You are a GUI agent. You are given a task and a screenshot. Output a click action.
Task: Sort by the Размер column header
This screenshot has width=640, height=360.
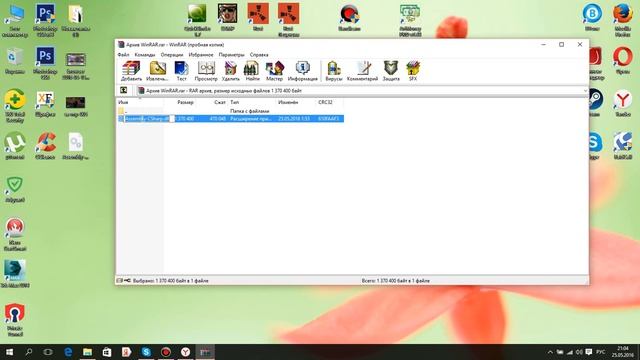tap(180, 102)
